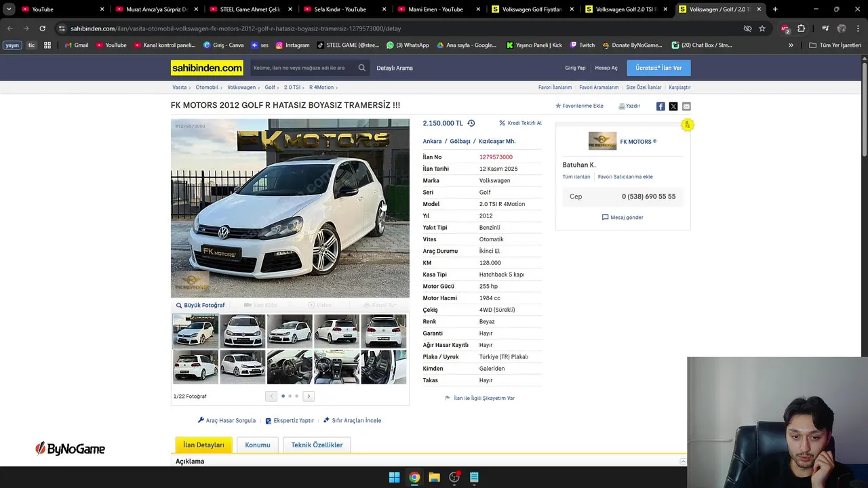
Task: Click the FK MOTORS store logo
Action: [602, 141]
